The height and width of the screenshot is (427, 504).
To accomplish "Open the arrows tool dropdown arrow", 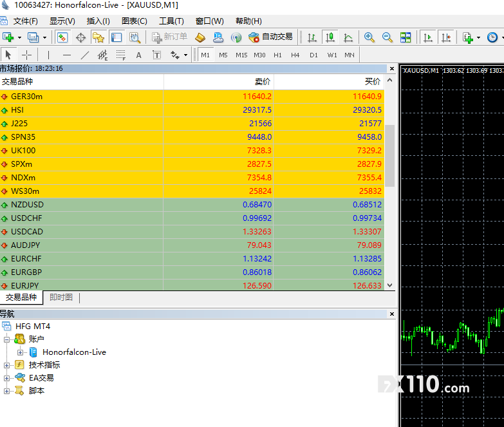I will tap(185, 55).
